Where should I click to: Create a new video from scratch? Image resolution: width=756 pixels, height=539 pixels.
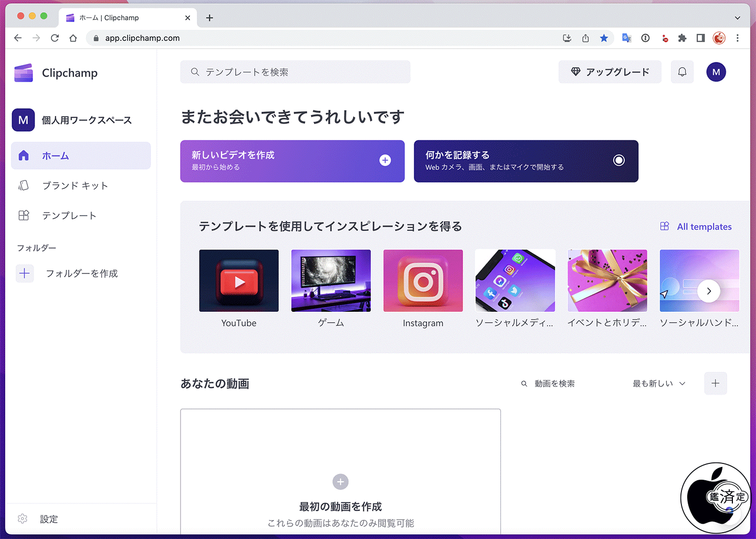[292, 161]
